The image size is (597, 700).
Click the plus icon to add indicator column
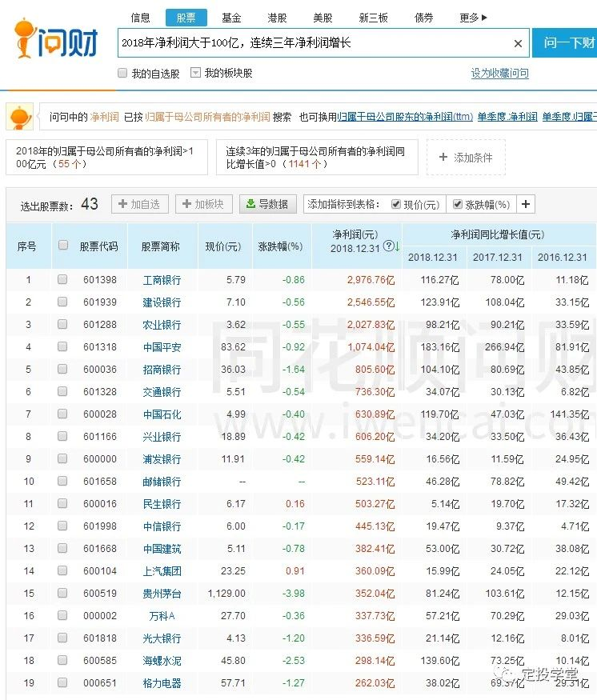click(526, 205)
